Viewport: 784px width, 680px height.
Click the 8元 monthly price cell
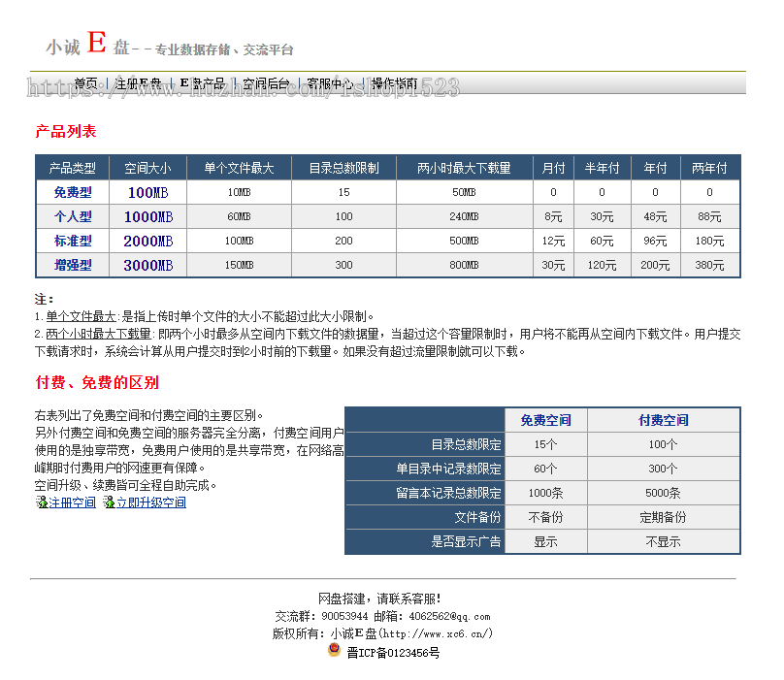pos(553,216)
